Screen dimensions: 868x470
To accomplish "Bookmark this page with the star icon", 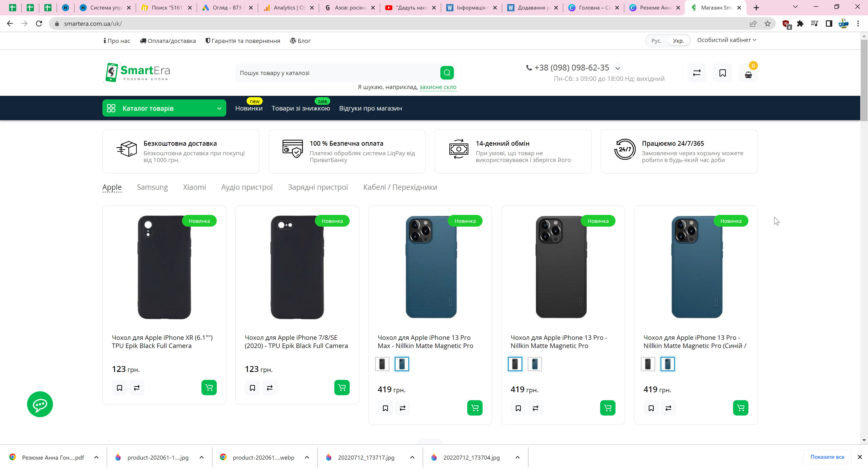I will pyautogui.click(x=768, y=23).
